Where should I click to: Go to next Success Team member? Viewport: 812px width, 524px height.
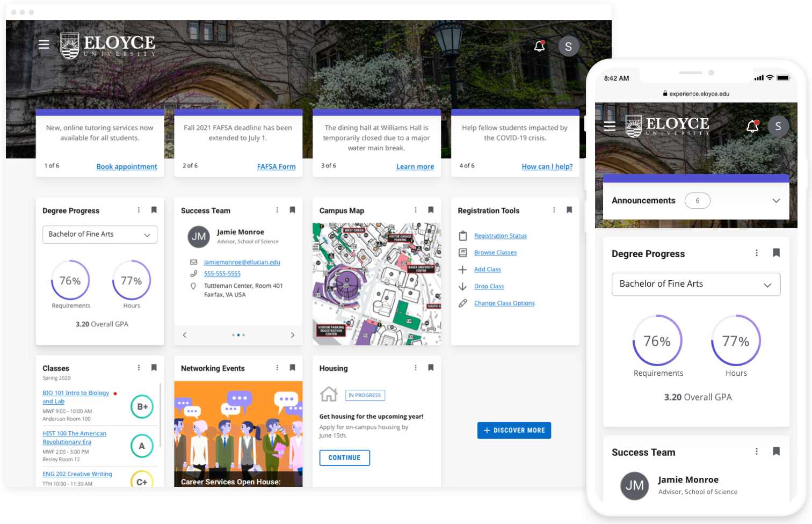click(x=293, y=335)
